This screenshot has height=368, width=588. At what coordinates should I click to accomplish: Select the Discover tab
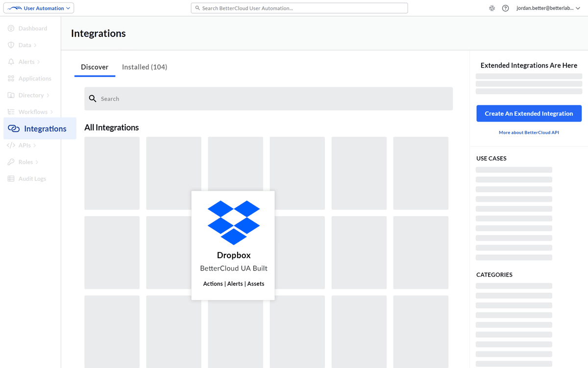click(95, 67)
